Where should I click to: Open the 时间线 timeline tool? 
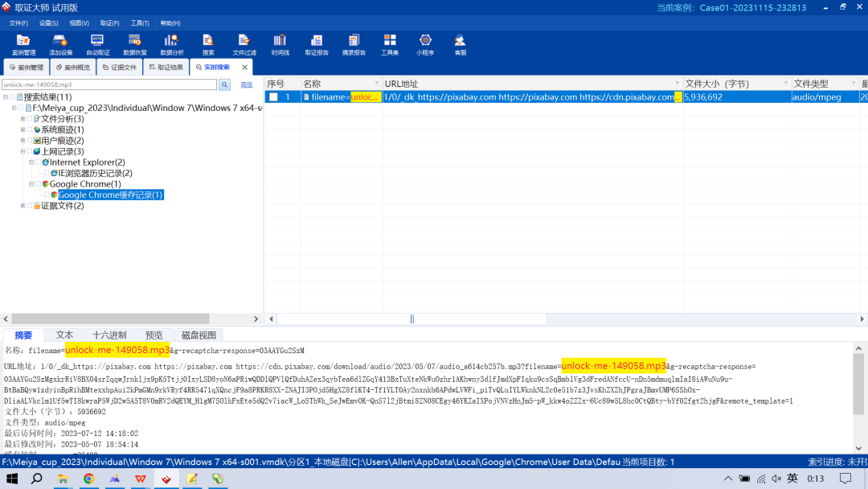[280, 44]
